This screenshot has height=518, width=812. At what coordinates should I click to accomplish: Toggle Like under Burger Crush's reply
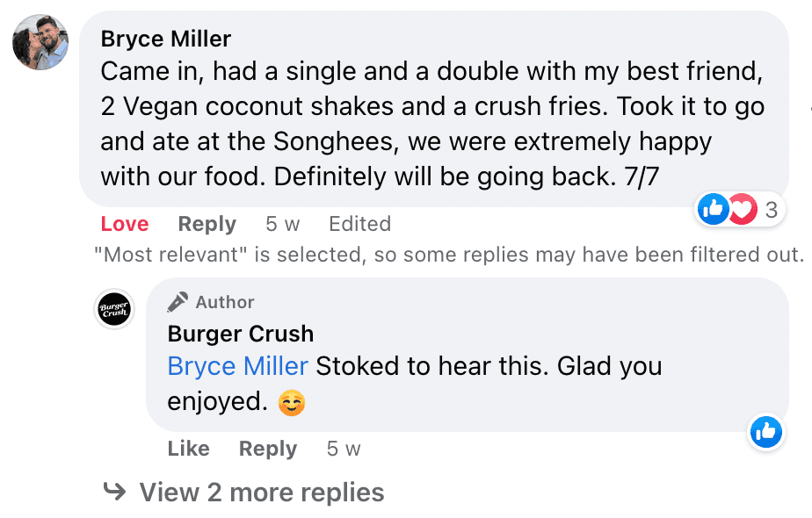tap(188, 449)
